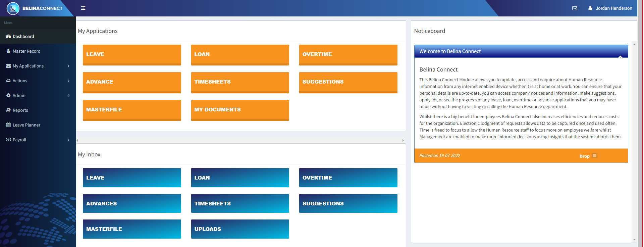Click the My Applications envelope icon in sidebar

[x=8, y=66]
